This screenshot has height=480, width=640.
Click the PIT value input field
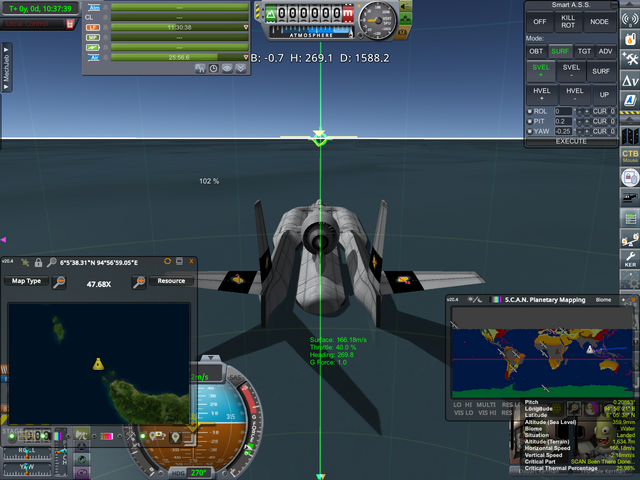[x=563, y=121]
